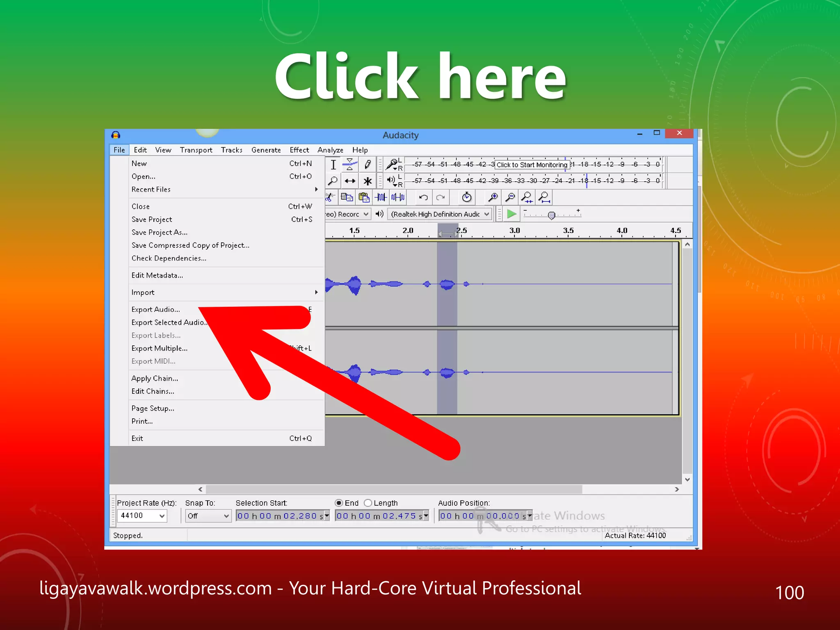Open the Snap To dropdown
This screenshot has width=840, height=630.
(x=208, y=516)
